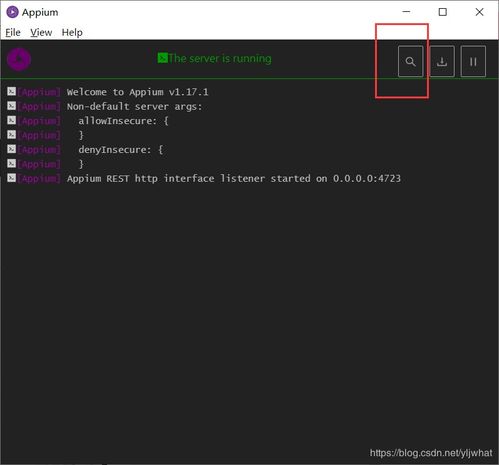Image resolution: width=499 pixels, height=465 pixels.
Task: Click the purple Appium logo in the server bar
Action: point(19,59)
